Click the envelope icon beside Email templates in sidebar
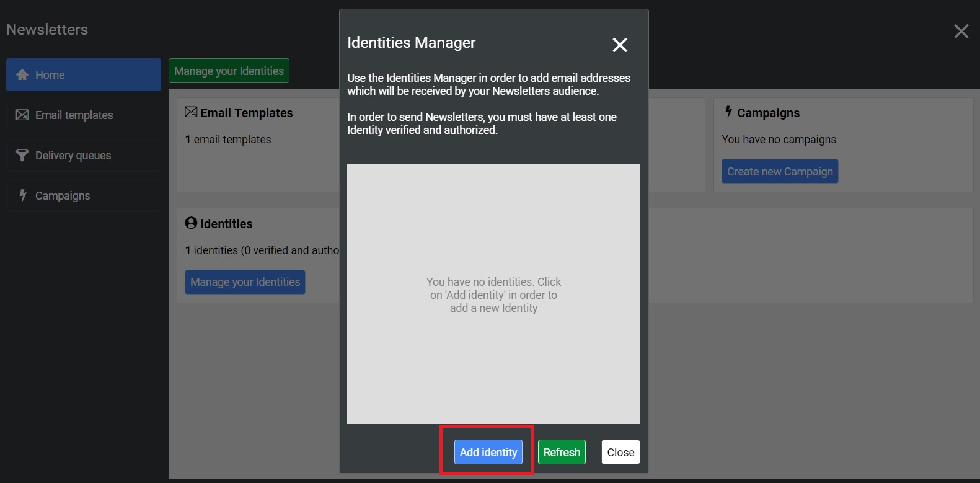The height and width of the screenshot is (483, 980). 22,115
